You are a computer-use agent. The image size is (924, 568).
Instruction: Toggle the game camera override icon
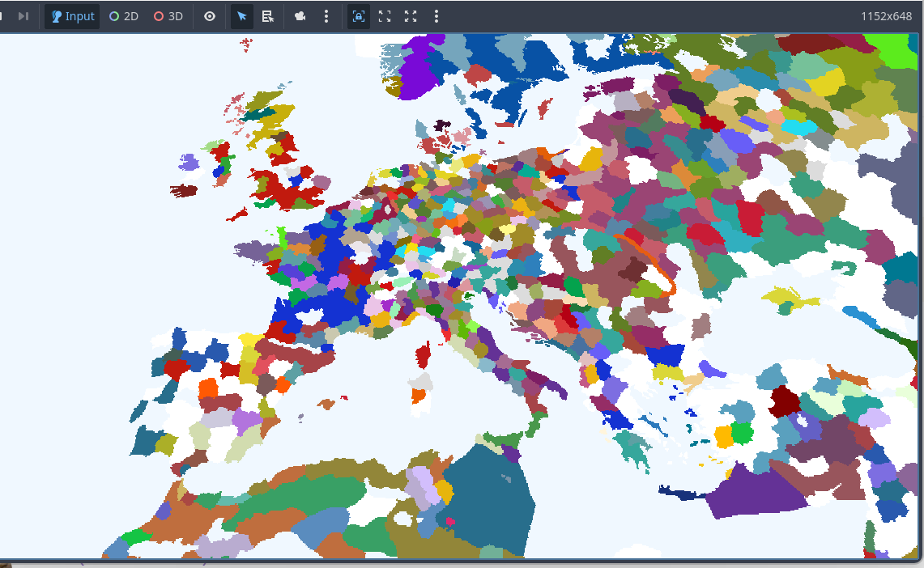pyautogui.click(x=300, y=16)
